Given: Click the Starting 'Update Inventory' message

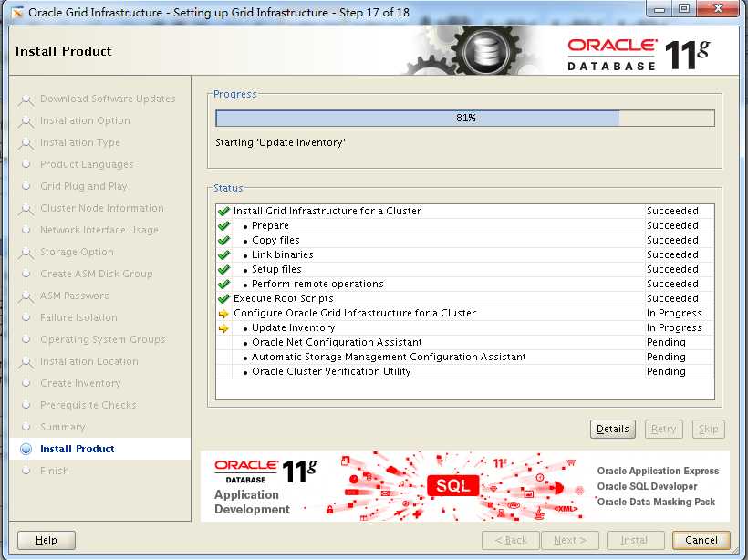Looking at the screenshot, I should tap(281, 142).
